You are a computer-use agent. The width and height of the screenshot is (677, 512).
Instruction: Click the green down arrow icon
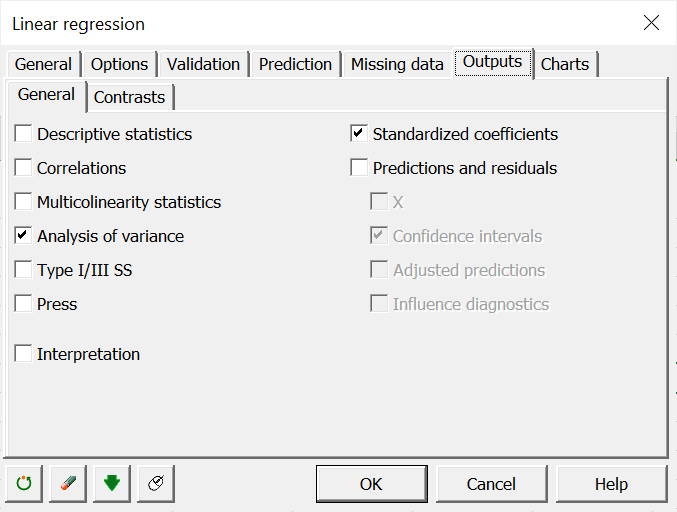point(112,484)
